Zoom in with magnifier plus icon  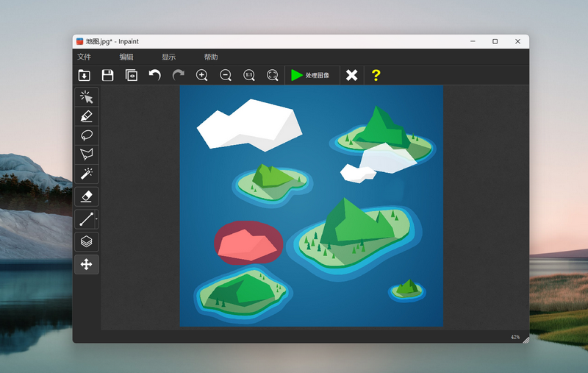[201, 76]
